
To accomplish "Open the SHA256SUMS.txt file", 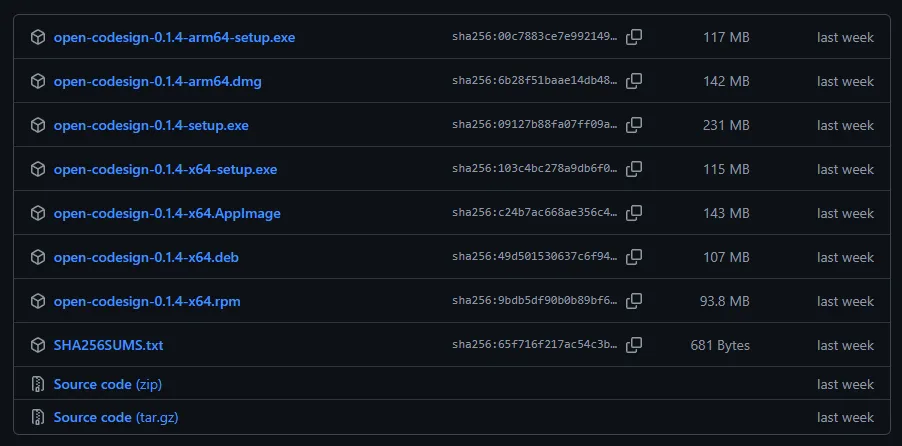I will pyautogui.click(x=108, y=345).
